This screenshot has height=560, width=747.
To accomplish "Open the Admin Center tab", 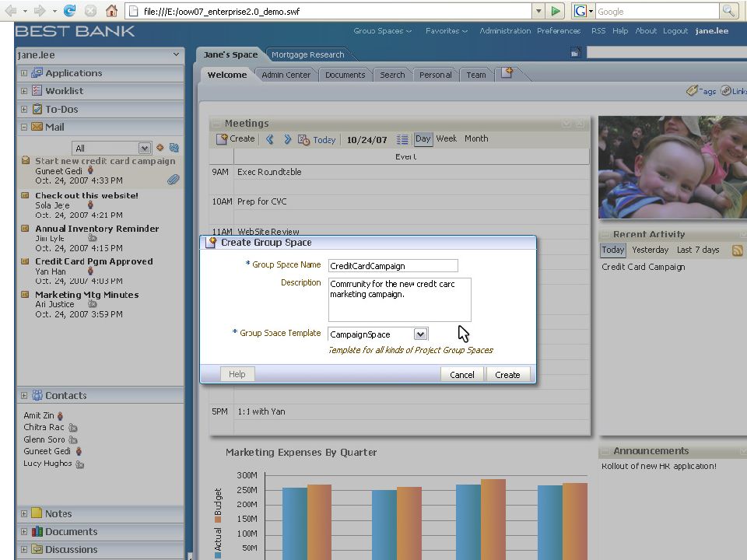I will coord(286,75).
